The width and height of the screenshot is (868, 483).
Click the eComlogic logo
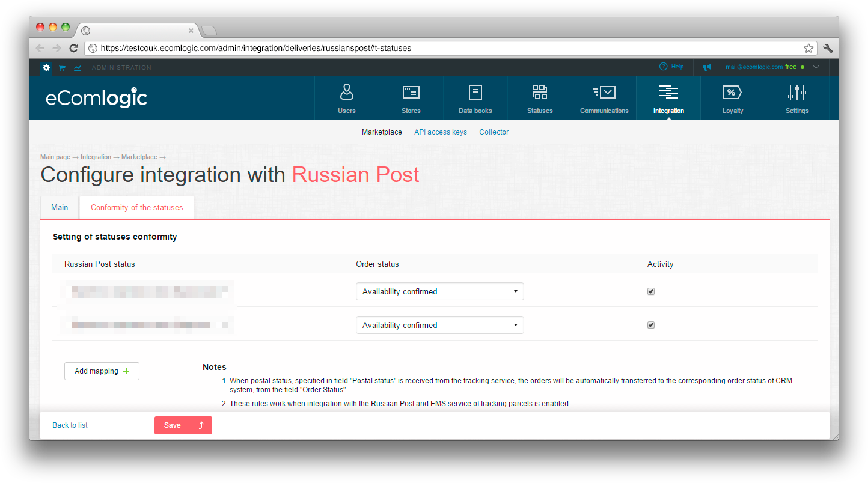tap(96, 97)
